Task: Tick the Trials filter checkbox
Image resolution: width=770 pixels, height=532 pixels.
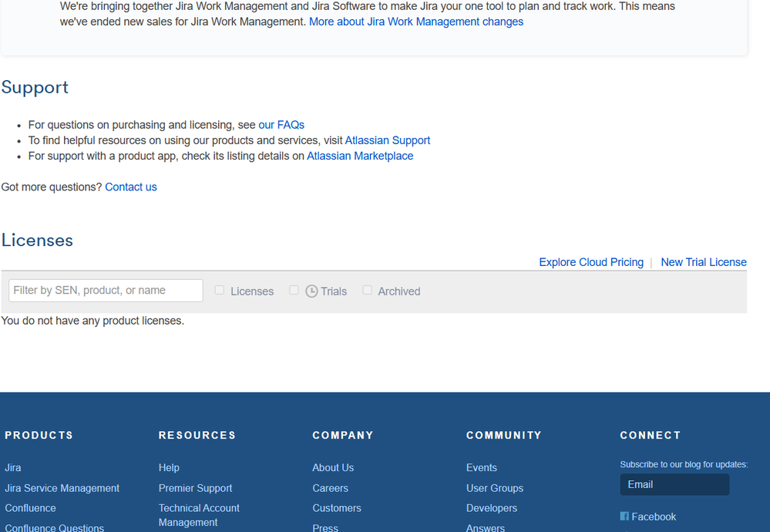Action: (x=294, y=291)
